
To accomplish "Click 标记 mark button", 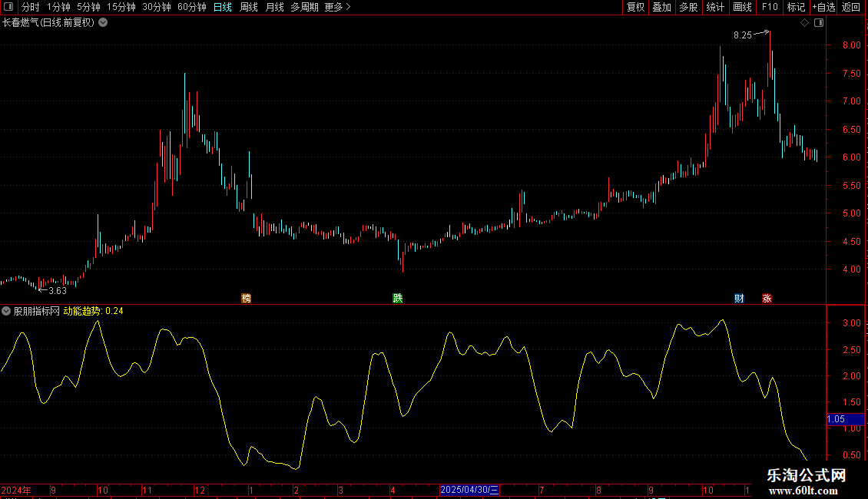I will click(796, 7).
